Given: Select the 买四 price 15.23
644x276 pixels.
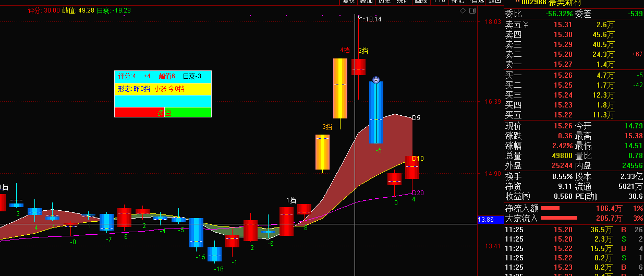Looking at the screenshot, I should coord(563,105).
